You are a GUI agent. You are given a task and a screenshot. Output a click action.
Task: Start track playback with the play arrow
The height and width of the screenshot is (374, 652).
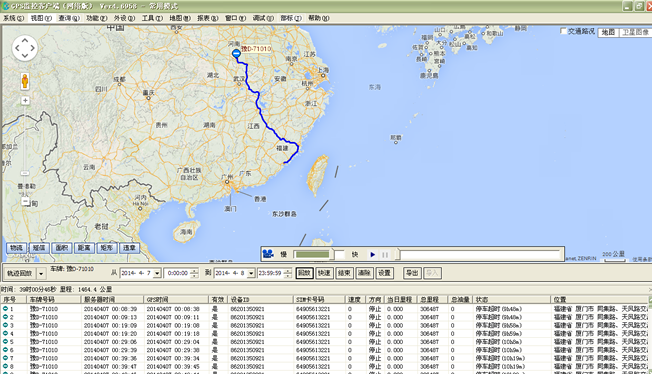pyautogui.click(x=373, y=255)
